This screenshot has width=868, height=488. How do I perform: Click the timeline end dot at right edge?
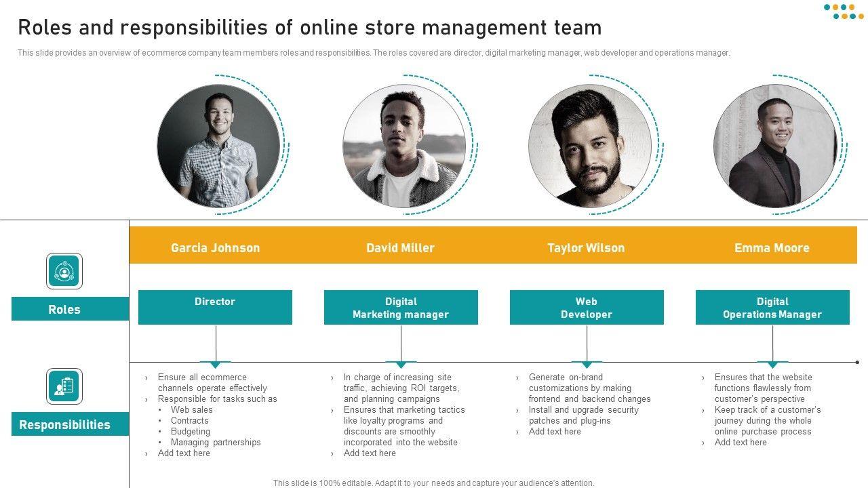(857, 363)
